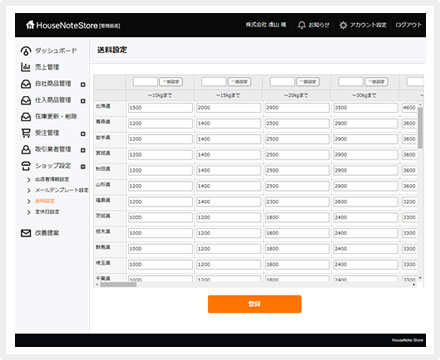
Task: Focus bulk value field above ~10kg column
Action: pyautogui.click(x=145, y=82)
